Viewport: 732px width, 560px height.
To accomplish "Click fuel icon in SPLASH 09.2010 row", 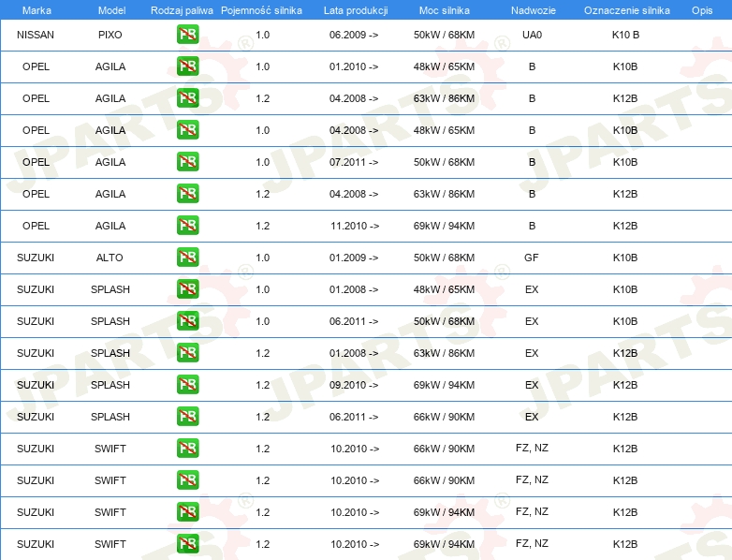I will (x=187, y=385).
